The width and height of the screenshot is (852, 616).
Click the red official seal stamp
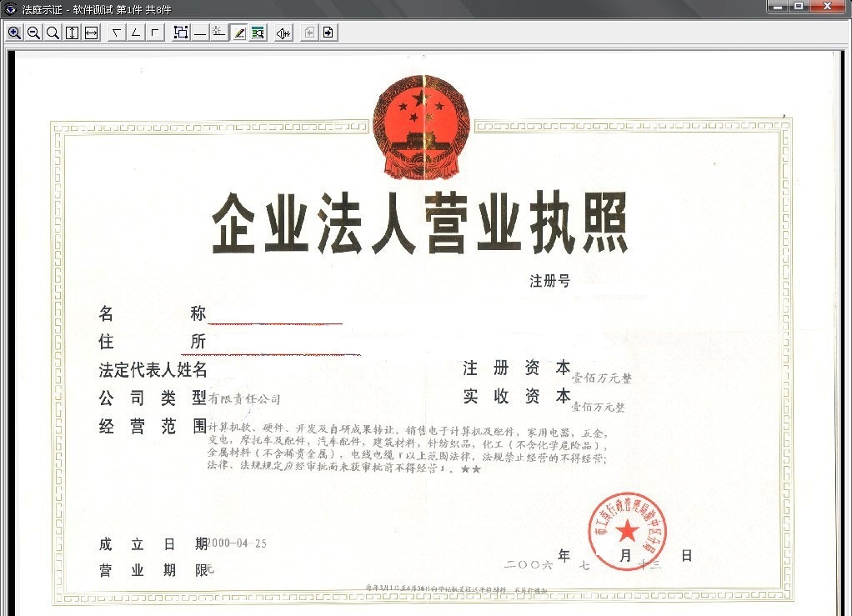point(628,531)
